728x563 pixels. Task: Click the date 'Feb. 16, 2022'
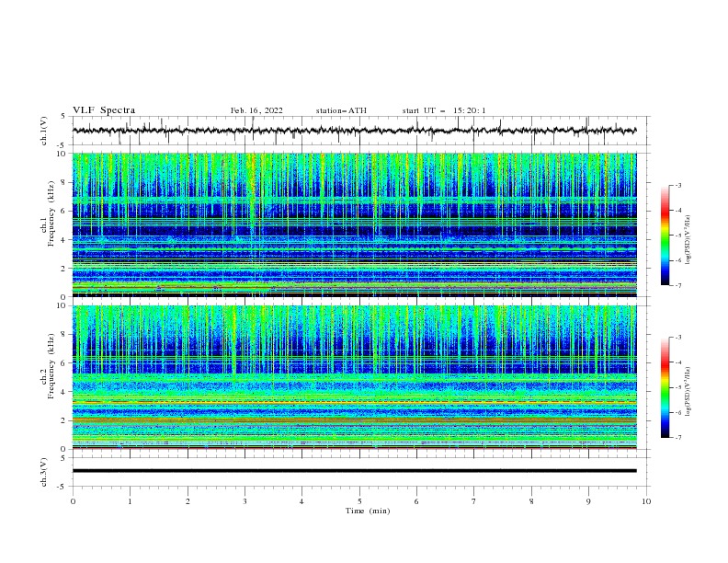(256, 110)
